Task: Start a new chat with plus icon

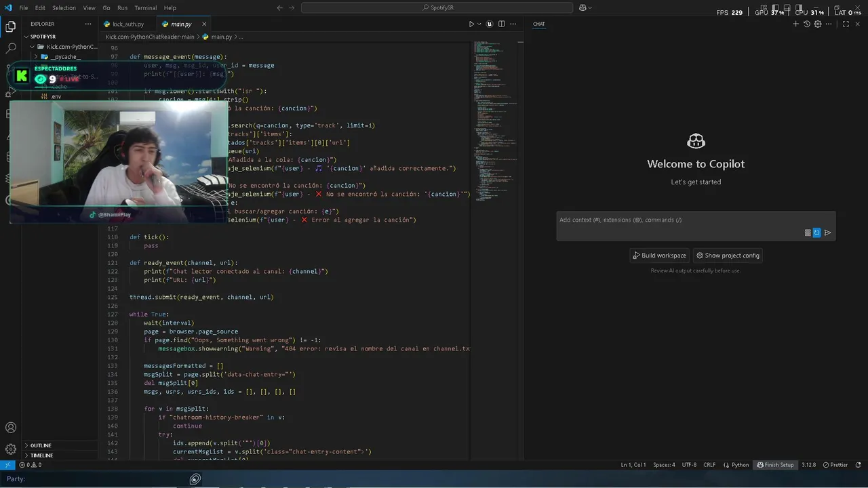Action: pos(796,24)
